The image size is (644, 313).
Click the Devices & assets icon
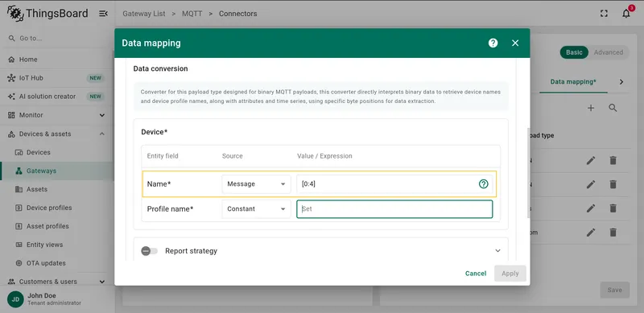click(x=11, y=134)
